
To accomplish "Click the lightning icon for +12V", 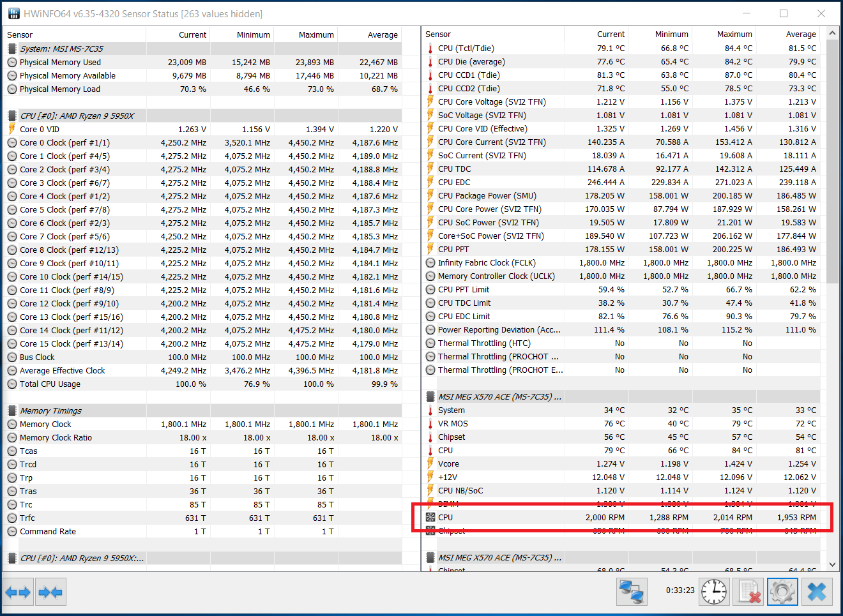I will click(430, 477).
